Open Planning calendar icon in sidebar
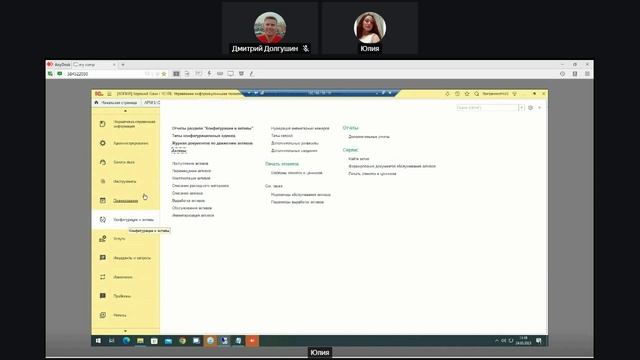The height and width of the screenshot is (360, 640). coord(102,200)
